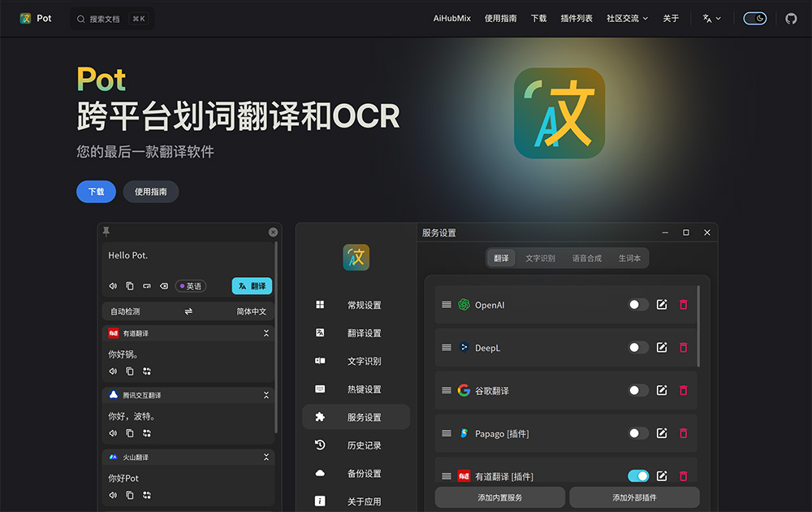Click the translation window scrollbar
812x512 pixels.
[276, 336]
